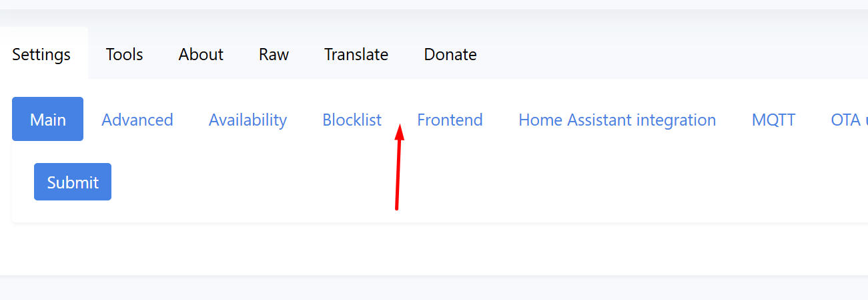
Task: Navigate to MQTT configuration link
Action: click(x=773, y=120)
